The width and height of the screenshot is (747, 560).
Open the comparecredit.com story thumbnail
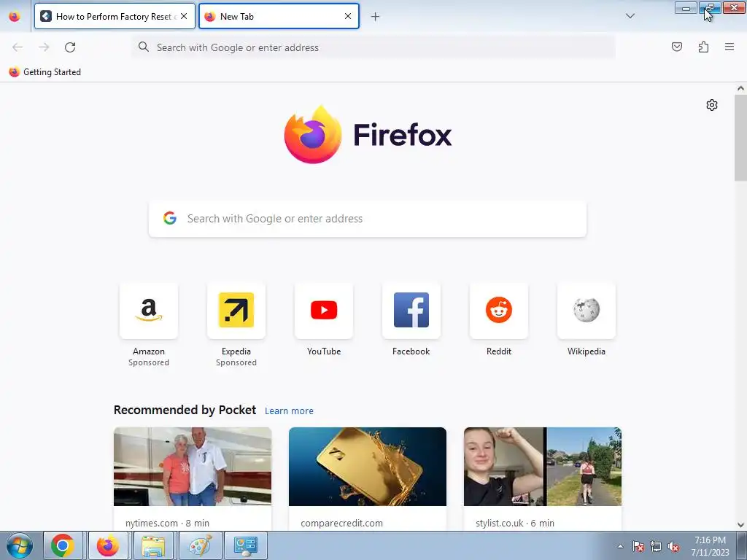[x=368, y=467]
